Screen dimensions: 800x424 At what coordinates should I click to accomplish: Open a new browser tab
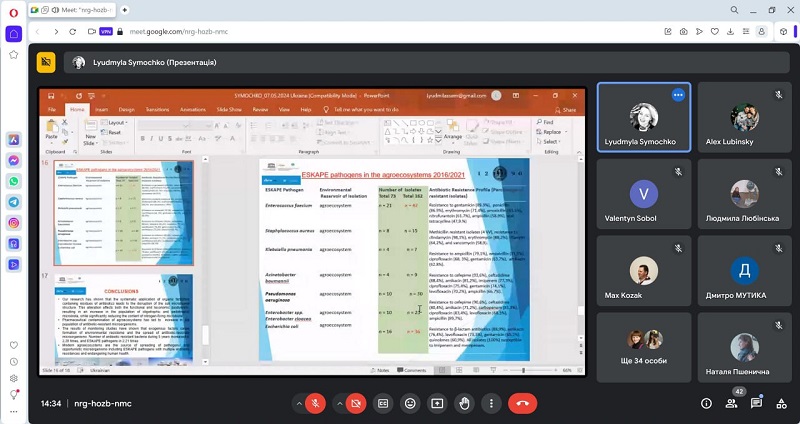pos(124,10)
